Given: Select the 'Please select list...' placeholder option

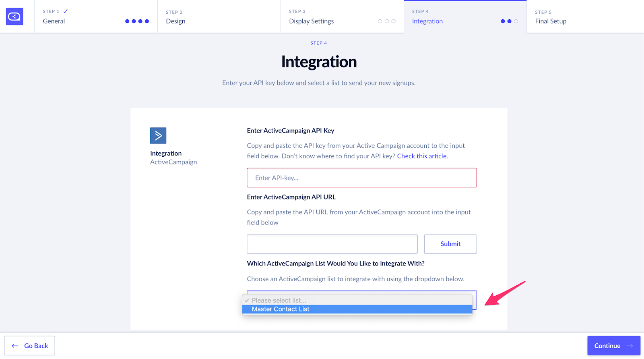Looking at the screenshot, I should [x=357, y=300].
